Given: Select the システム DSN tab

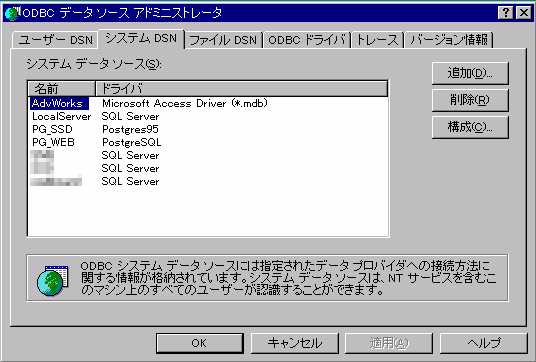Looking at the screenshot, I should coord(141,39).
